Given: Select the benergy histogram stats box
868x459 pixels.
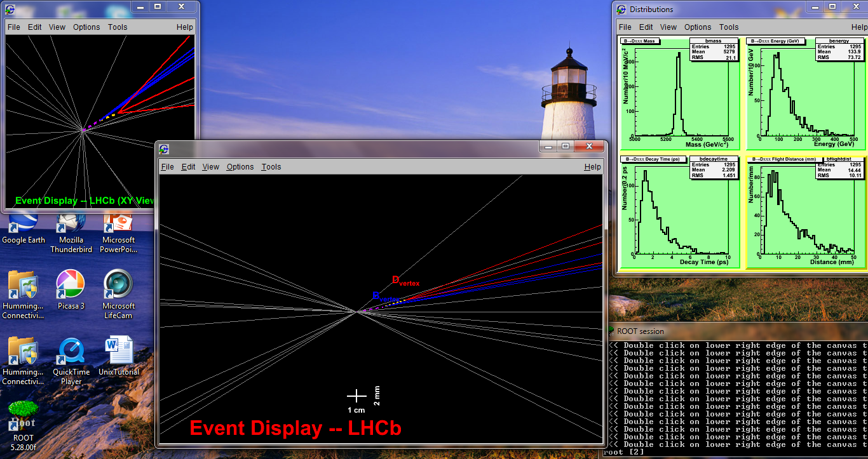Looking at the screenshot, I should pyautogui.click(x=839, y=50).
